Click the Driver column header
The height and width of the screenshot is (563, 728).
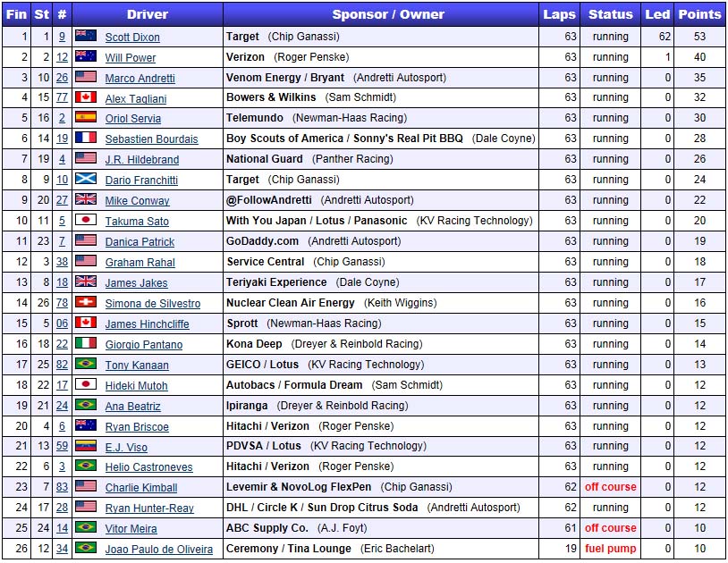point(148,14)
